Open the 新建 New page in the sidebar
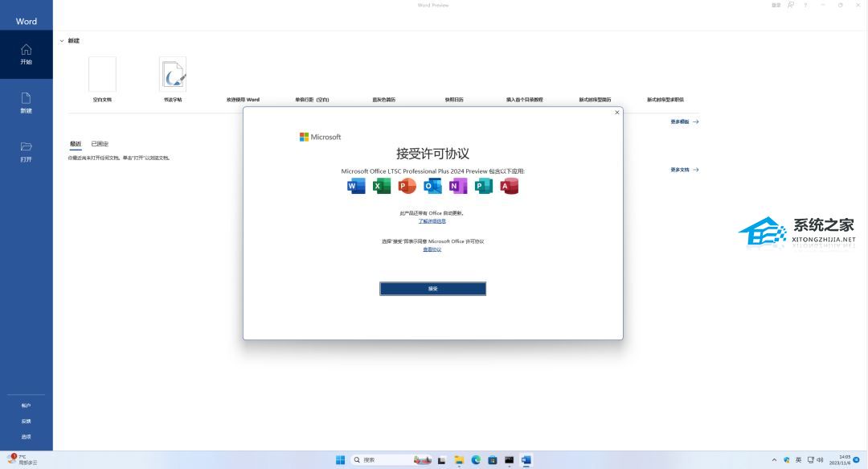This screenshot has width=868, height=469. (26, 103)
